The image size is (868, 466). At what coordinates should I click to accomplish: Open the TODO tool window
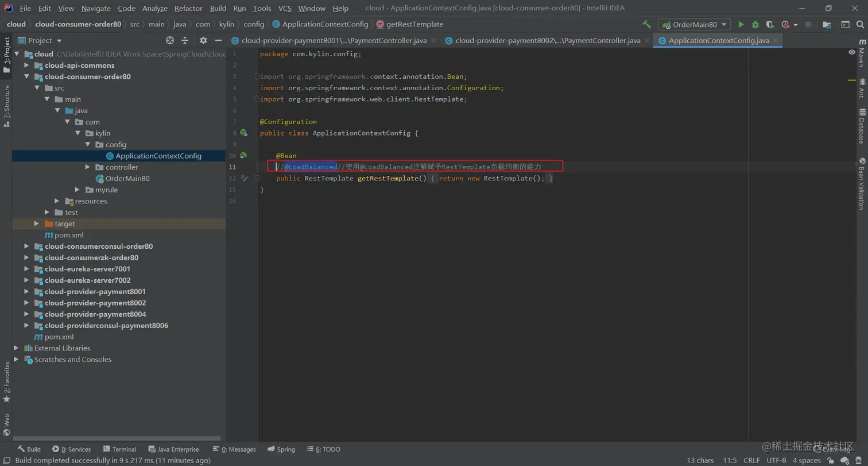(323, 449)
